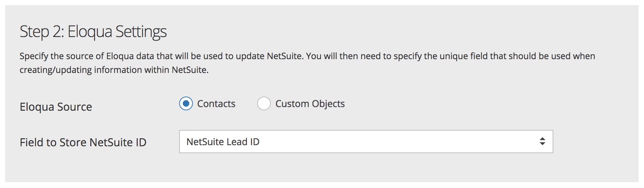Viewport: 644px width, 188px height.
Task: Open the Field to Store NetSuite ID dropdown
Action: 366,142
